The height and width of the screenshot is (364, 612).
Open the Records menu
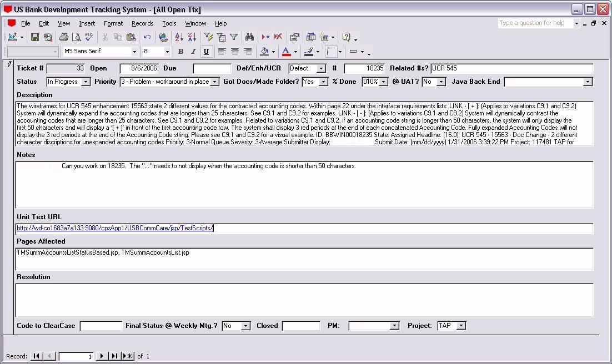click(142, 23)
